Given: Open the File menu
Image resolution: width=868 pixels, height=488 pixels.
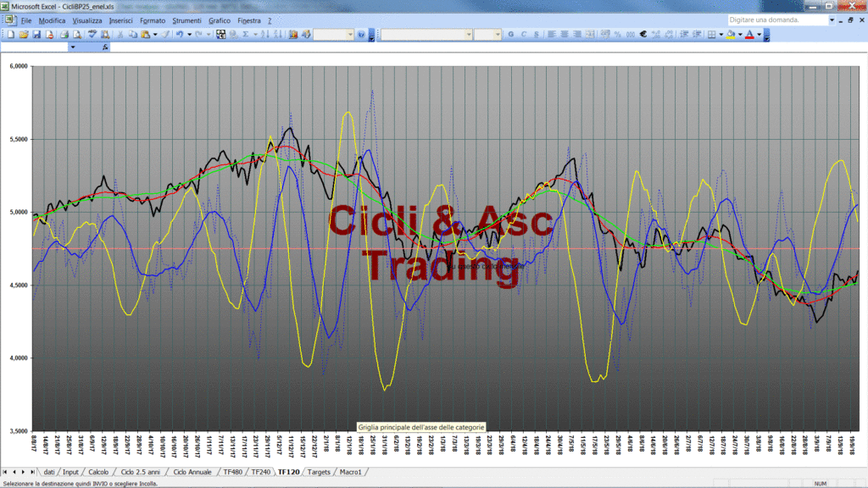Looking at the screenshot, I should click(x=26, y=20).
